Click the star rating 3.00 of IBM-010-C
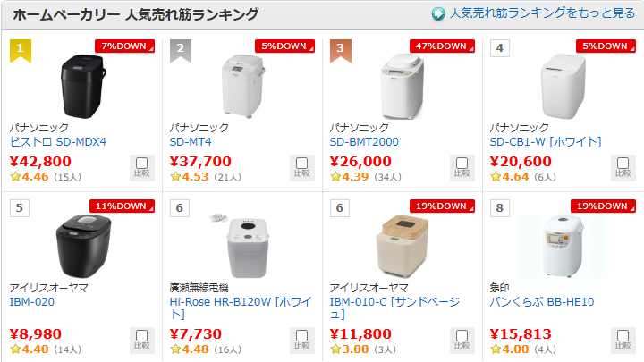 tap(350, 349)
